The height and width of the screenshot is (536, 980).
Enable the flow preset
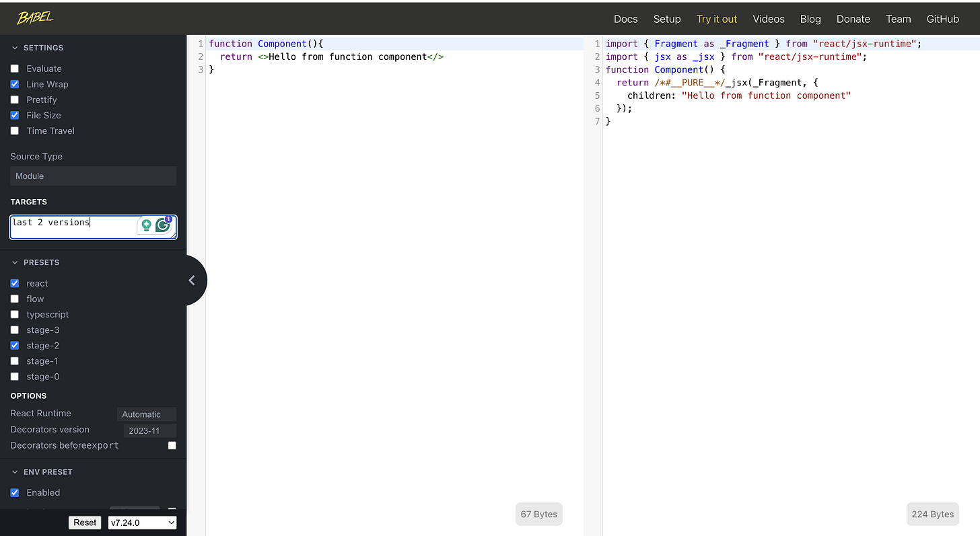pos(15,299)
